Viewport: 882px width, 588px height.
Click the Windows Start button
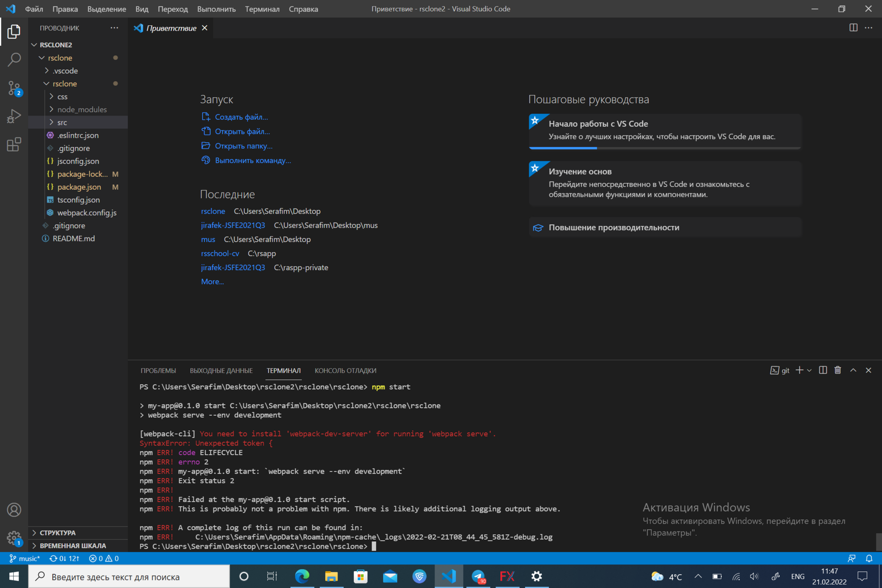pyautogui.click(x=14, y=576)
